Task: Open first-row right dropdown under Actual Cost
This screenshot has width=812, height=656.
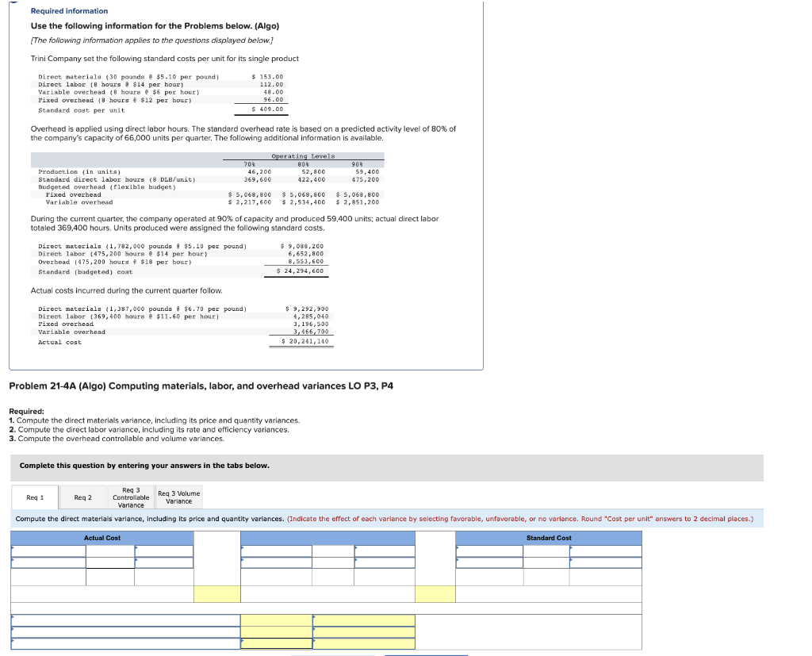Action: coord(164,551)
